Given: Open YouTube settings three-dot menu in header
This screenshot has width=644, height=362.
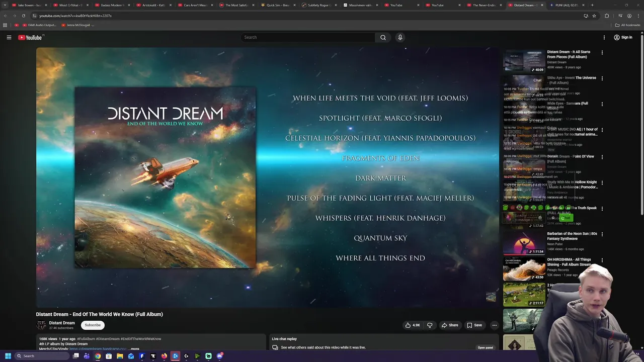Looking at the screenshot, I should coord(604,37).
